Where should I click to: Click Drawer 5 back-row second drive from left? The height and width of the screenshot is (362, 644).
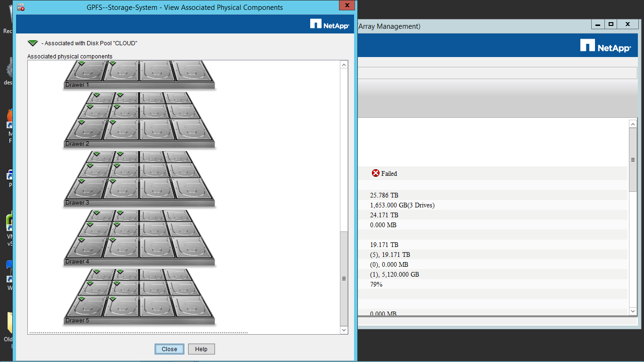coord(126,275)
